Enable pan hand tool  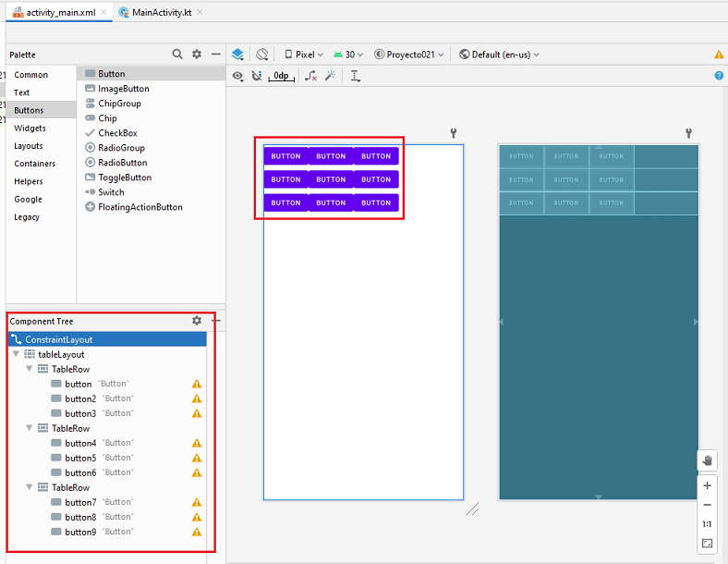click(707, 460)
